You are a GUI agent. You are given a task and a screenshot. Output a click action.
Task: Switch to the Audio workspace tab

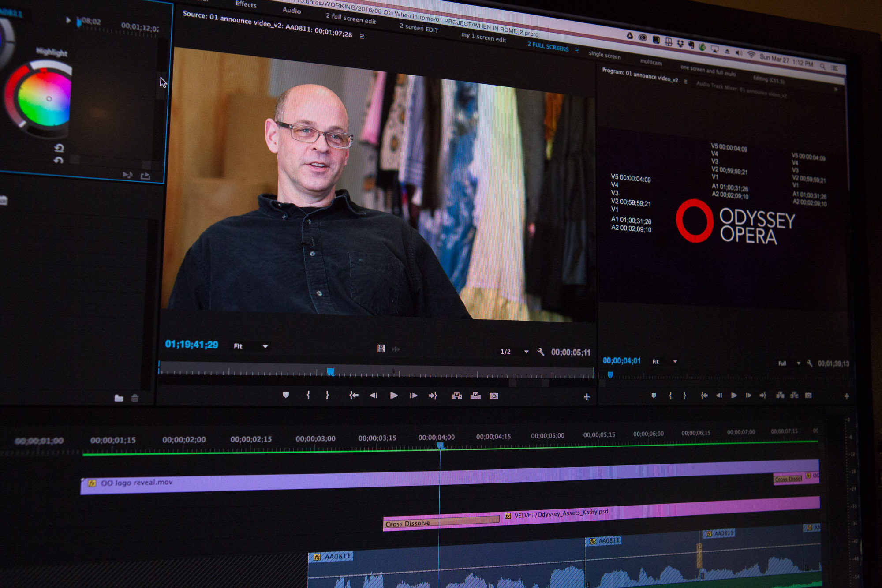(292, 10)
